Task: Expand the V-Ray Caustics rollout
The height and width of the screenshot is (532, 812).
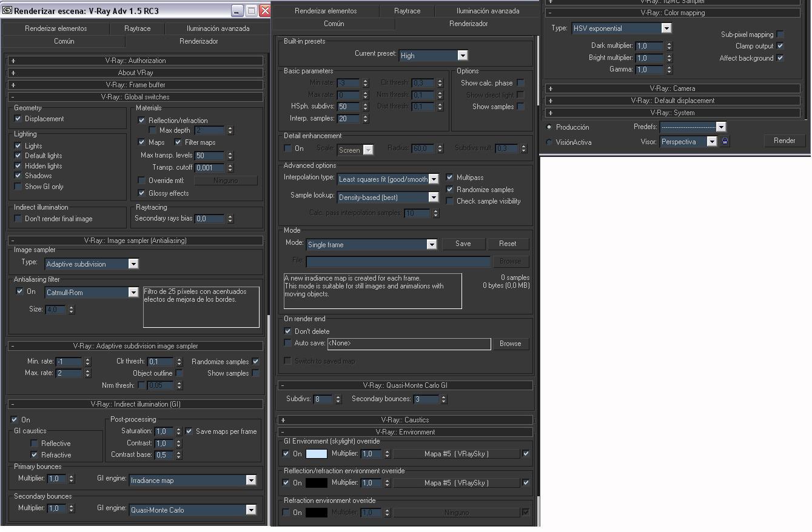Action: [x=405, y=420]
